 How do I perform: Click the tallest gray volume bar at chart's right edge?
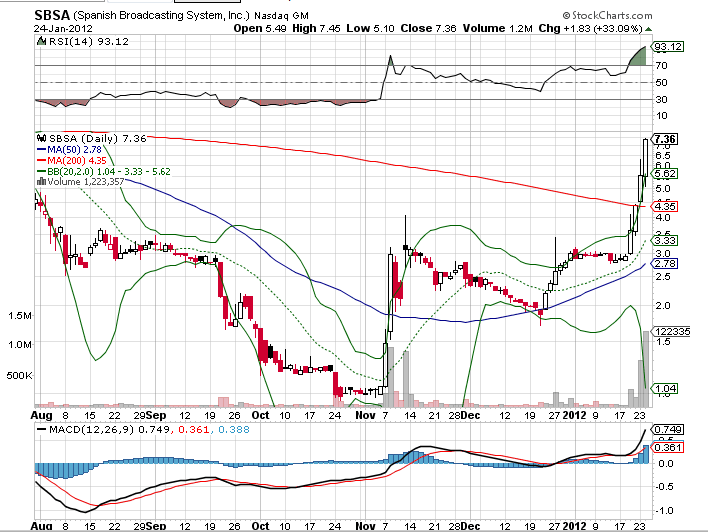pyautogui.click(x=646, y=369)
